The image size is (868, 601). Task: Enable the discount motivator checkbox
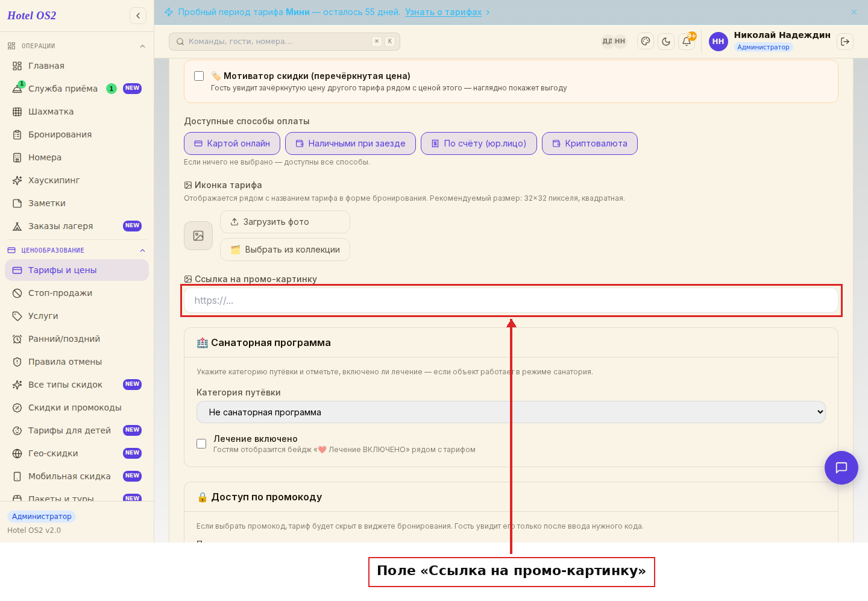[x=199, y=76]
